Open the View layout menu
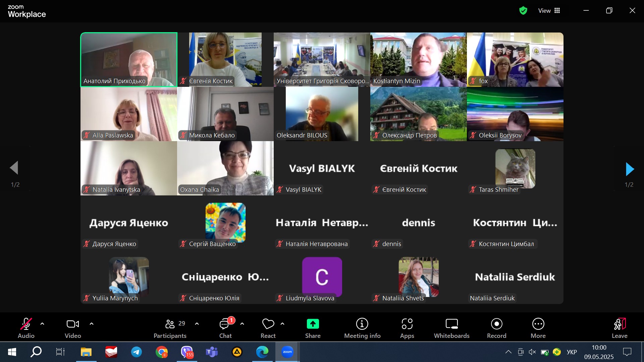 pyautogui.click(x=549, y=11)
